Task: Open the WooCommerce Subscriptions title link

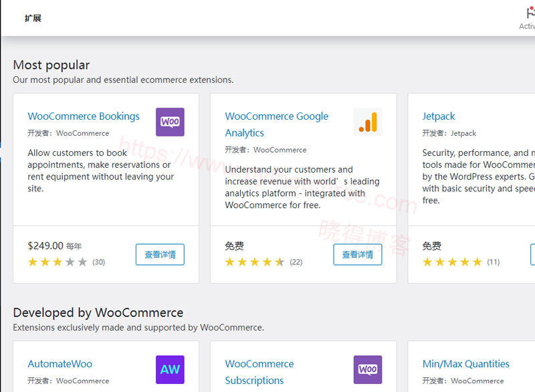Action: coord(259,372)
